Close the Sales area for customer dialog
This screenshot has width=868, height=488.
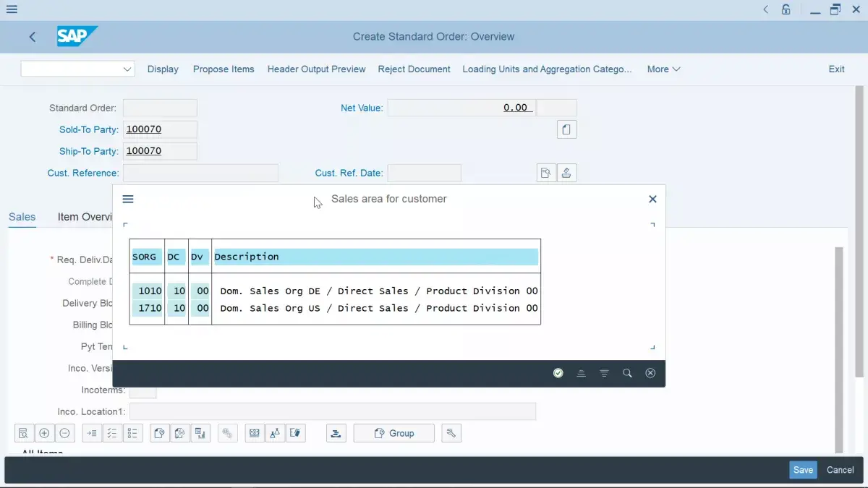coord(652,199)
